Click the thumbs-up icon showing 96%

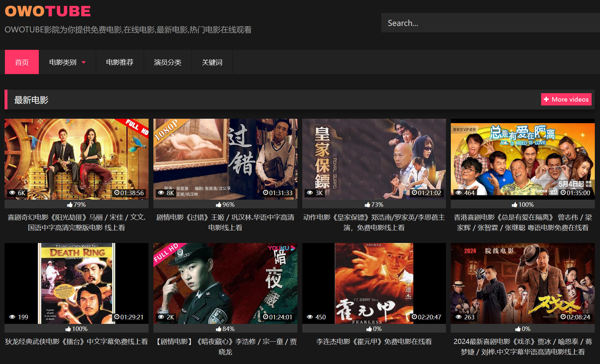click(218, 205)
